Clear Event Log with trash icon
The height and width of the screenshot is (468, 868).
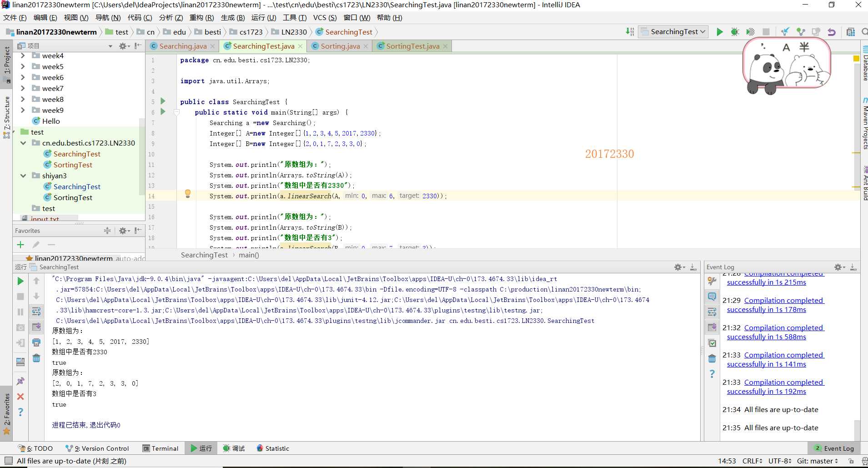[x=712, y=358]
